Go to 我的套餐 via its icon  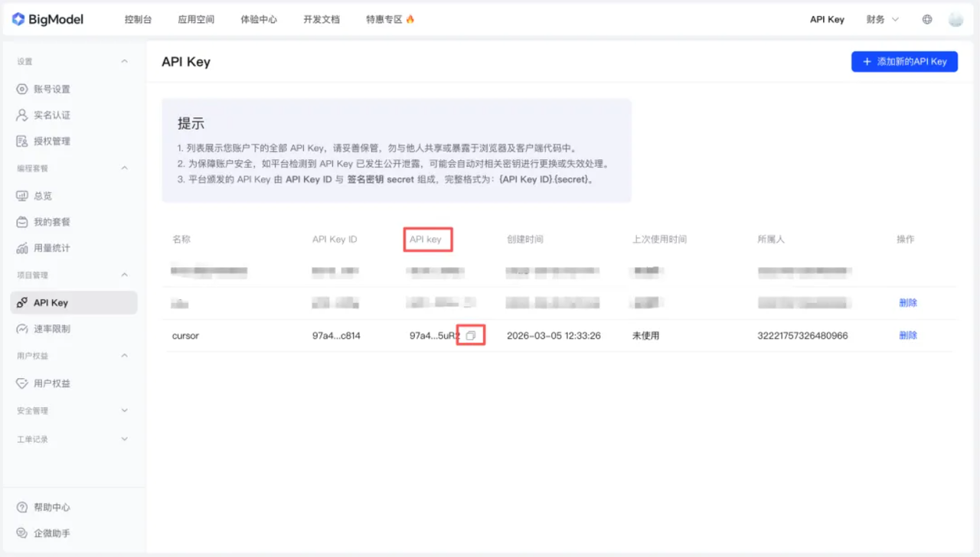click(x=22, y=222)
